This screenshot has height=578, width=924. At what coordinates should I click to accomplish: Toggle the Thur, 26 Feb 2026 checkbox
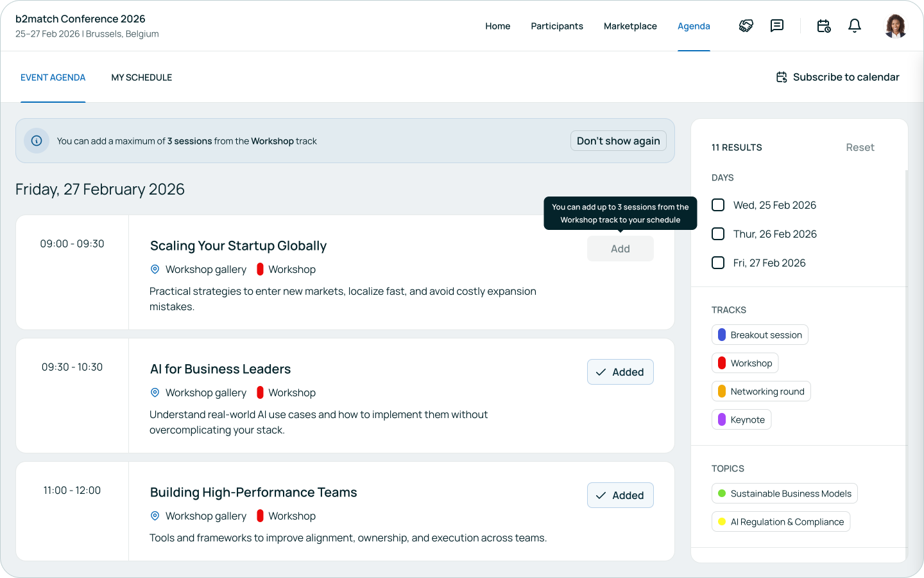point(718,234)
